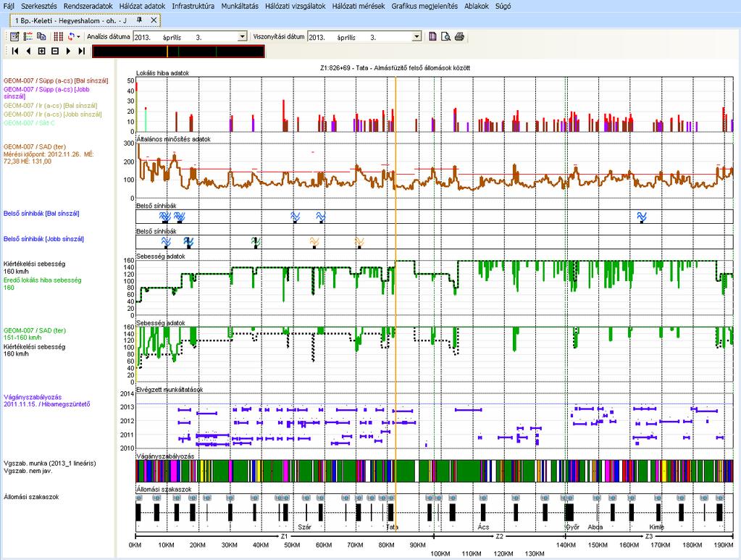Step forward with the right arrow
The width and height of the screenshot is (741, 560).
point(69,51)
